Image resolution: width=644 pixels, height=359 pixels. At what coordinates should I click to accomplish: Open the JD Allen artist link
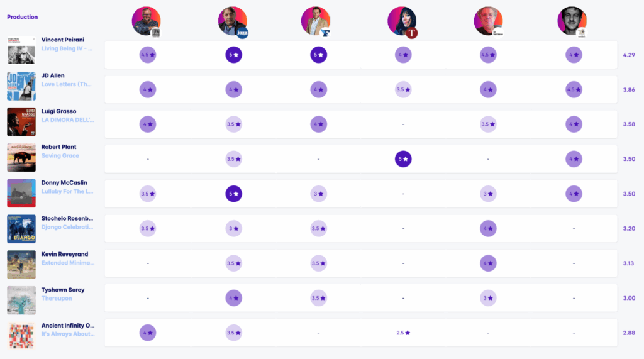tap(53, 75)
